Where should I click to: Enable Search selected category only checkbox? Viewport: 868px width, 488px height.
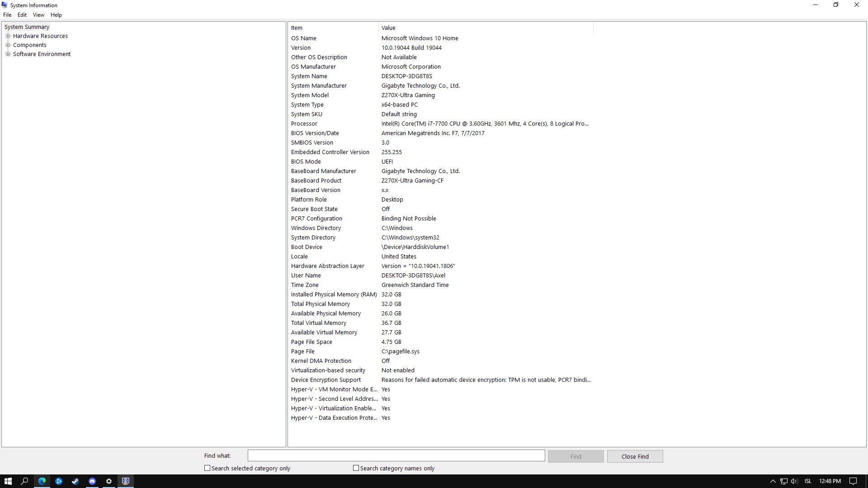pos(208,468)
